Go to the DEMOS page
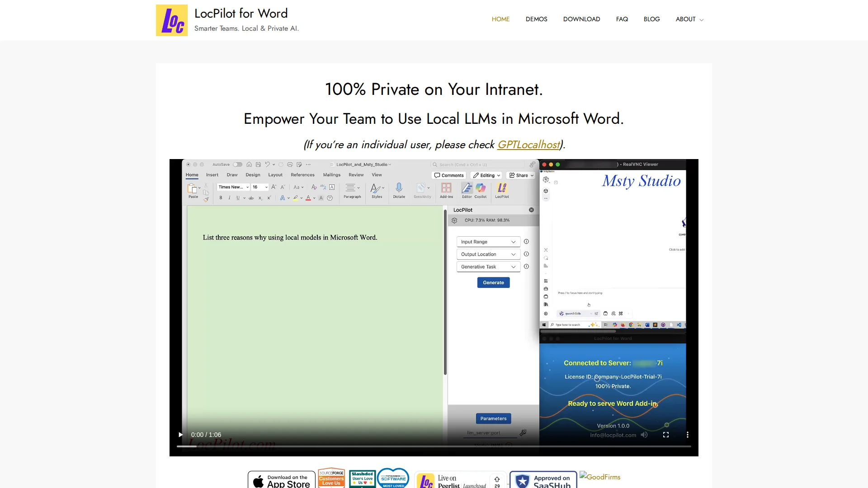Viewport: 868px width, 488px height. (x=536, y=19)
